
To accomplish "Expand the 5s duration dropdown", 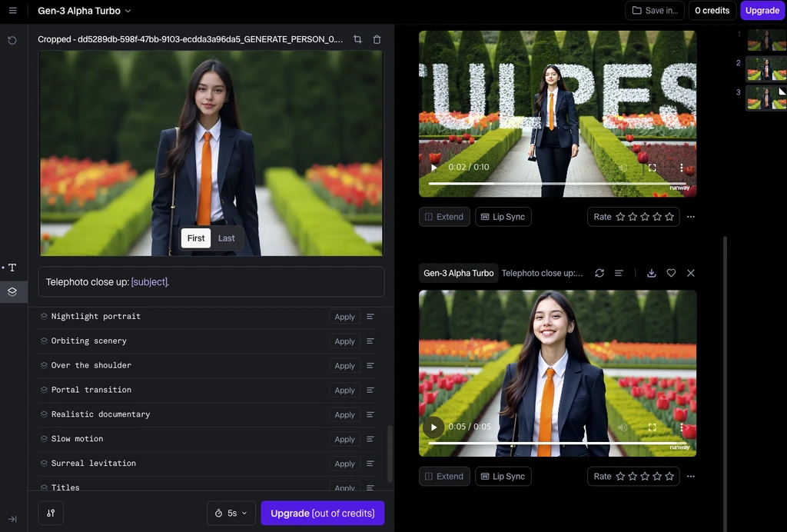I will [231, 513].
